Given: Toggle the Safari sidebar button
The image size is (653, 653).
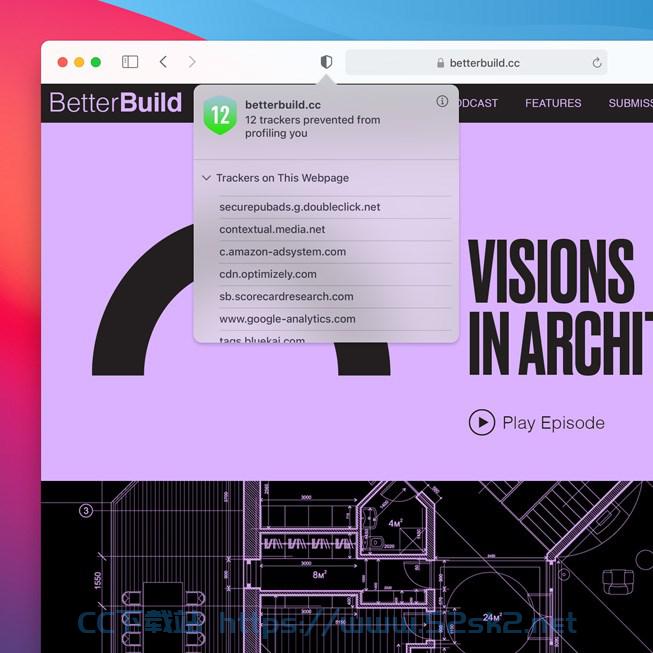Looking at the screenshot, I should click(130, 62).
